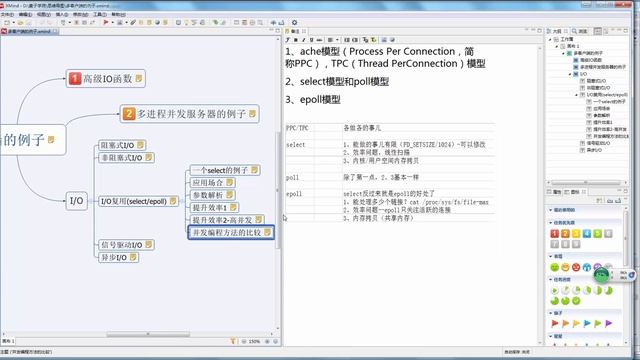Collapse the 工作簿 node in outline tree
Image resolution: width=640 pixels, height=360 pixels.
coord(550,39)
